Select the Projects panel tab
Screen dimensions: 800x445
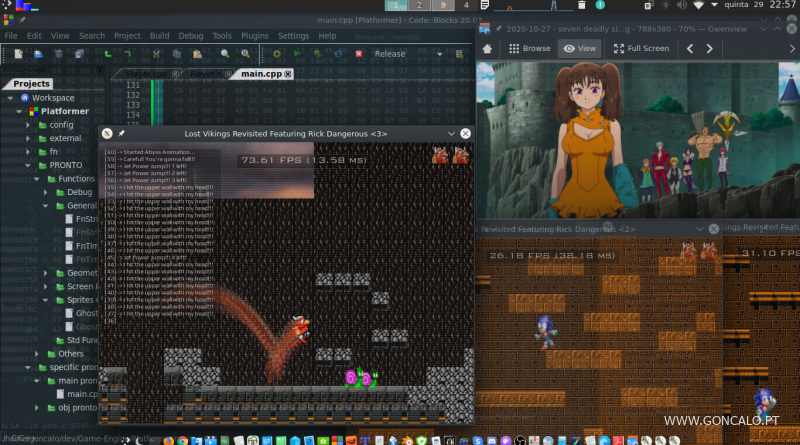tap(31, 84)
